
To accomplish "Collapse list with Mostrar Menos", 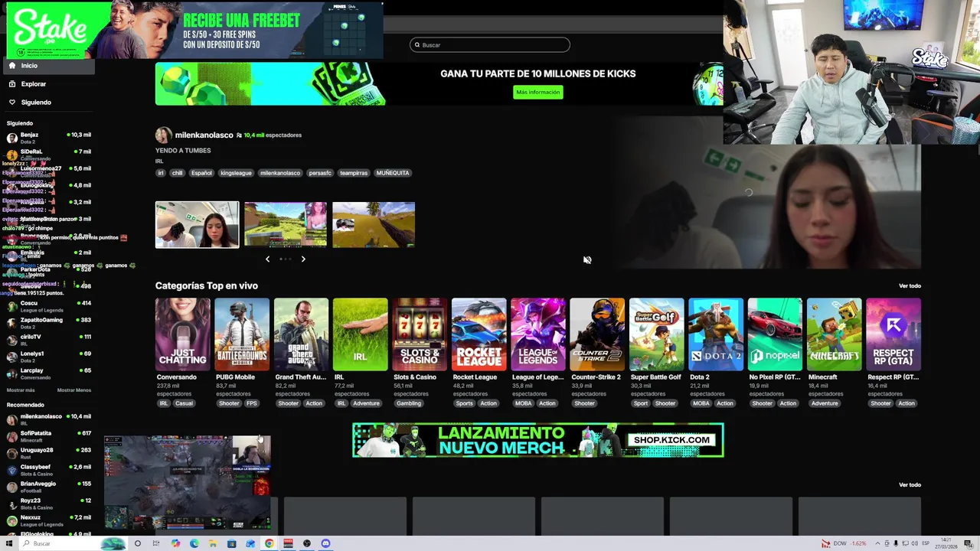I will click(74, 390).
